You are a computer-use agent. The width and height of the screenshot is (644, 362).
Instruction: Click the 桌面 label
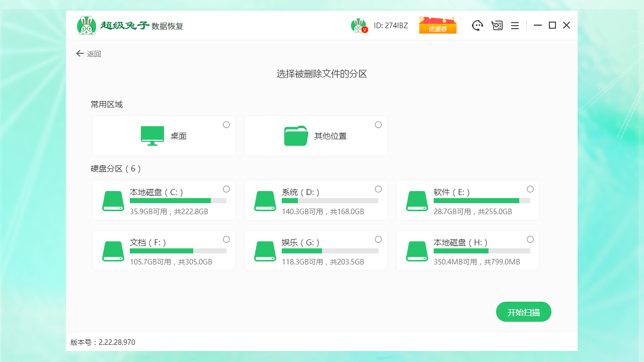pyautogui.click(x=179, y=136)
